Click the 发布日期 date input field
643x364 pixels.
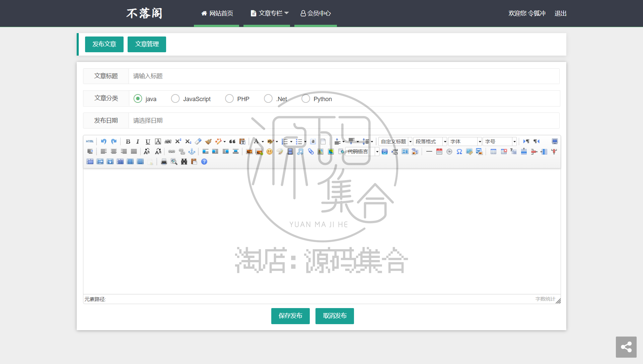(x=344, y=121)
